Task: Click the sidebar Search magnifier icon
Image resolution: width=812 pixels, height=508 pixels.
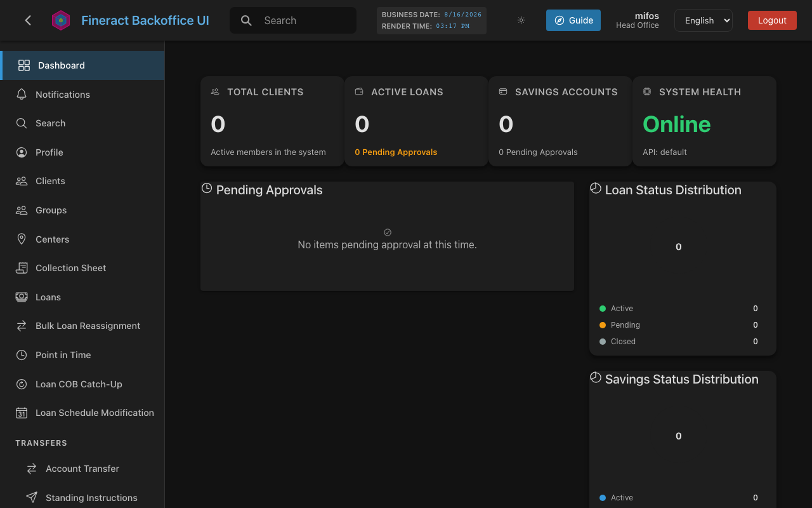Action: (x=22, y=123)
